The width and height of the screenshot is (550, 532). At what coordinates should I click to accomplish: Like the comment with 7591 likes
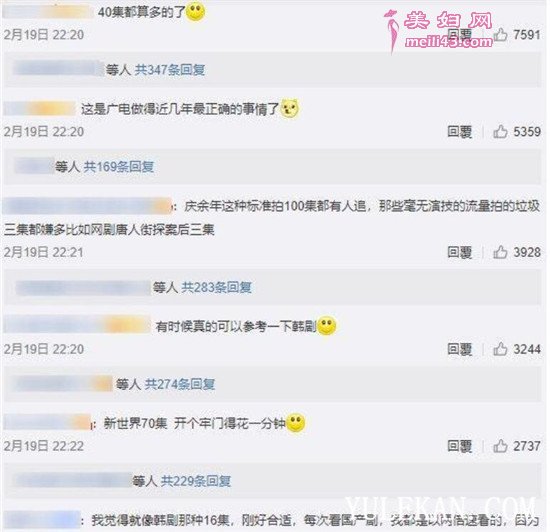coord(501,35)
